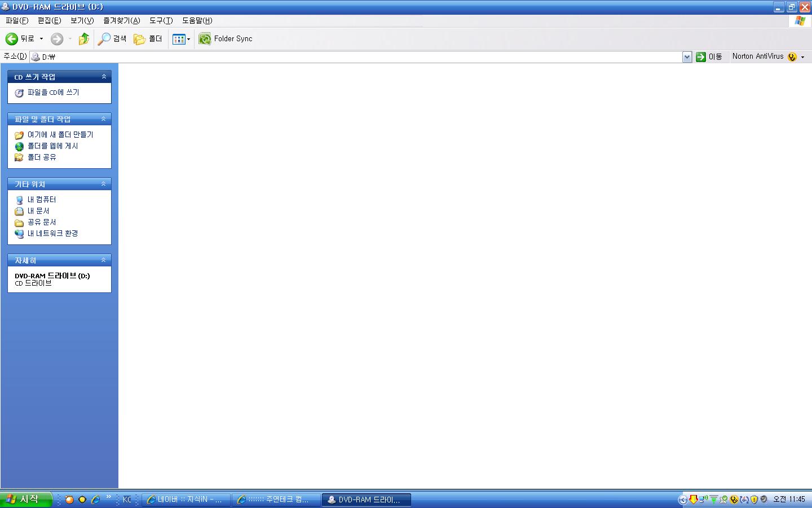This screenshot has height=508, width=812.
Task: Open the 도움말(H) menu
Action: pos(197,20)
